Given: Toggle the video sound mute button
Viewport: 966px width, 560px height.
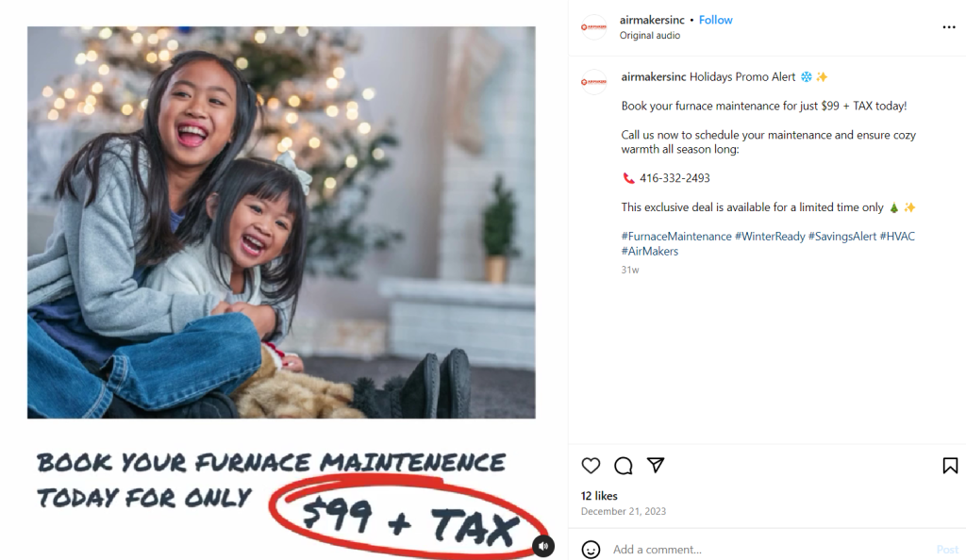Looking at the screenshot, I should click(543, 546).
